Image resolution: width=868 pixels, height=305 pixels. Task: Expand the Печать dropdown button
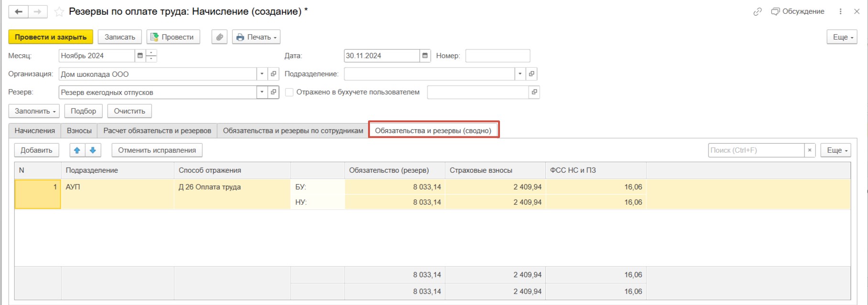256,37
